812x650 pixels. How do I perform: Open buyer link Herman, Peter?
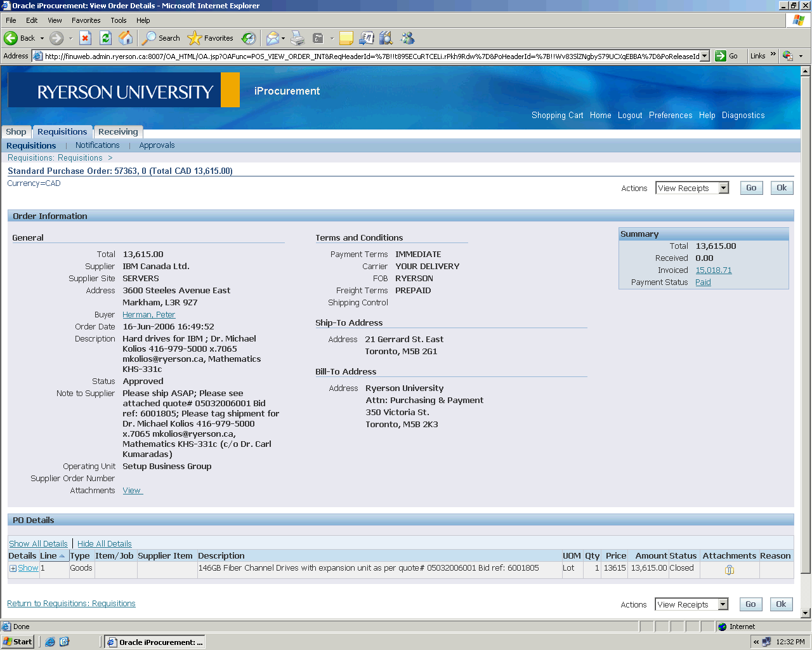(x=148, y=315)
